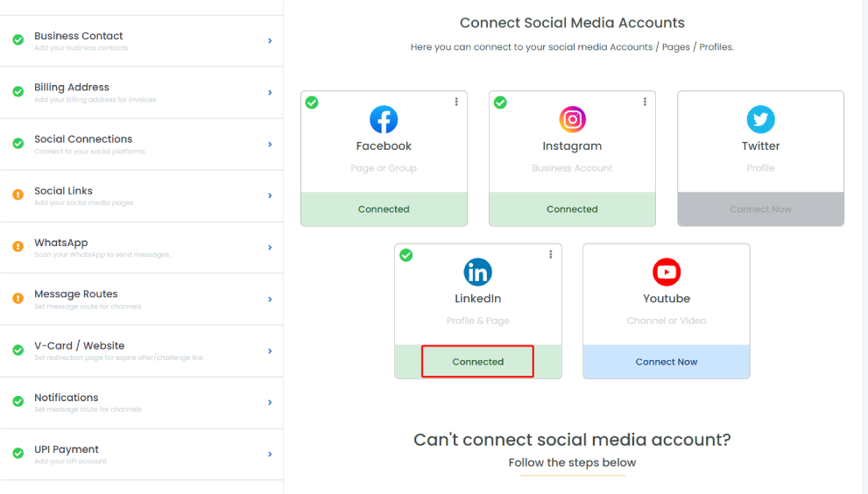Open Instagram card three-dot options menu
Viewport: 868px width, 494px height.
coord(645,102)
